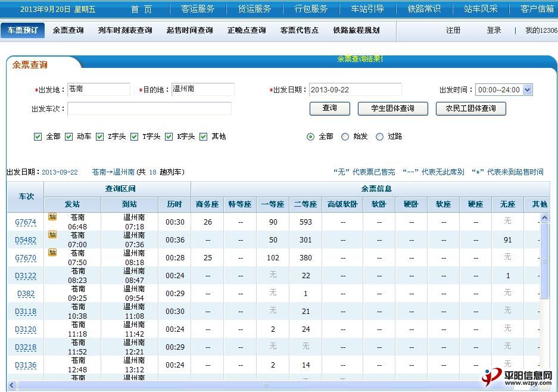Open 客票代售点 tab
This screenshot has width=558, height=392.
click(x=300, y=30)
